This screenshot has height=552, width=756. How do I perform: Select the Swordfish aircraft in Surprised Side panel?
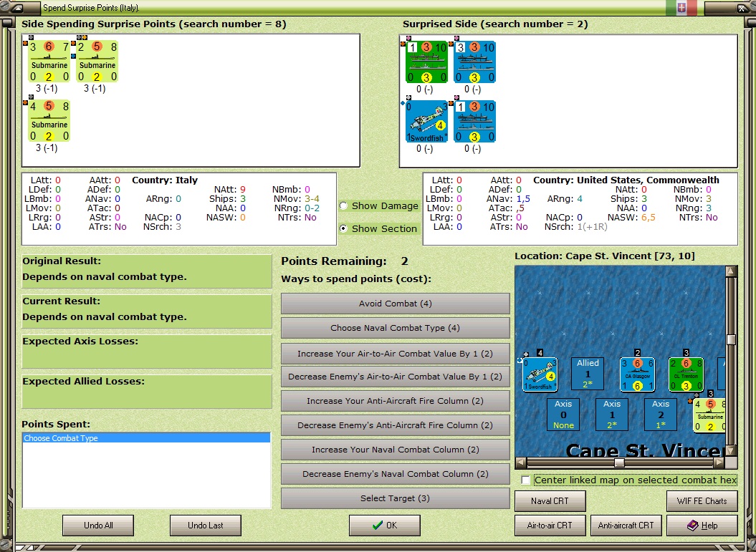[426, 122]
